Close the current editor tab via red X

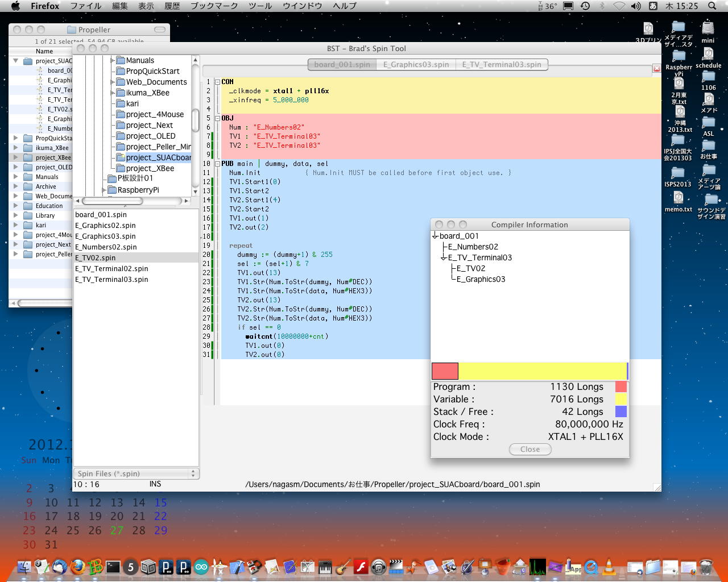656,68
